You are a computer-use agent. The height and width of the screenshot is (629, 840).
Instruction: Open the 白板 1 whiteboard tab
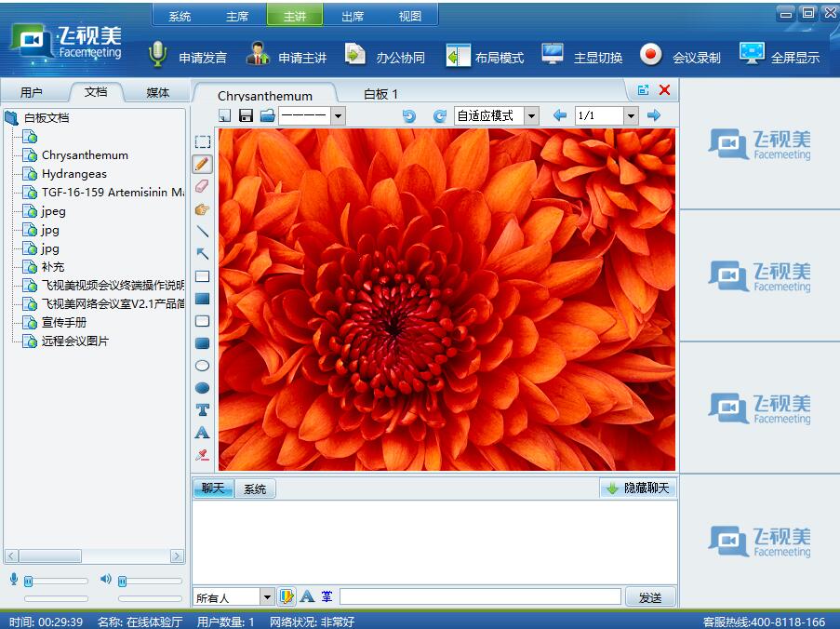(x=380, y=94)
